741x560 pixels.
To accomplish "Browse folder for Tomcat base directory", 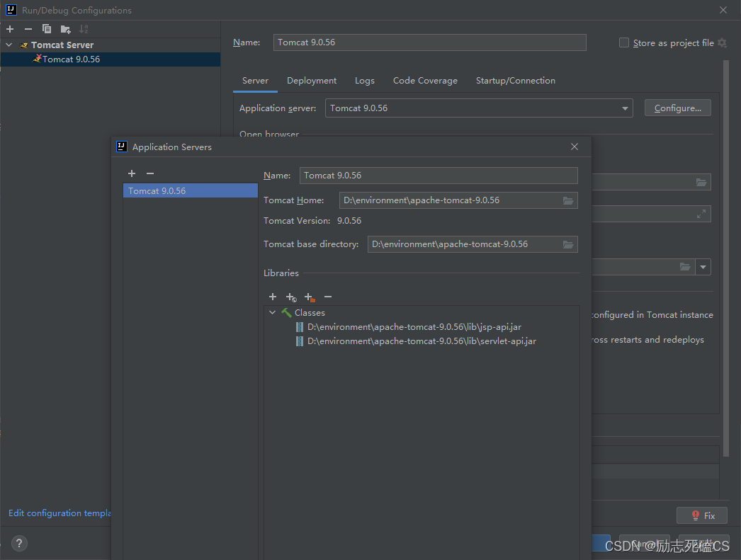I will pyautogui.click(x=568, y=244).
